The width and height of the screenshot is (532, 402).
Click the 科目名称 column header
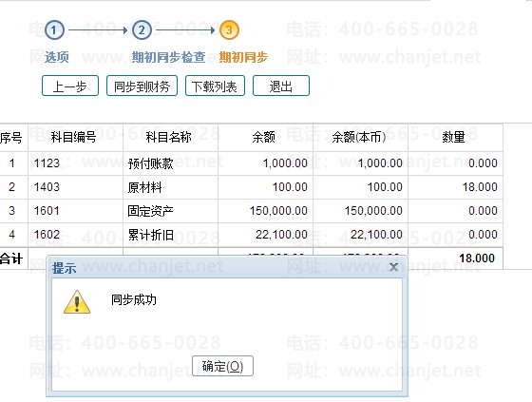point(169,137)
